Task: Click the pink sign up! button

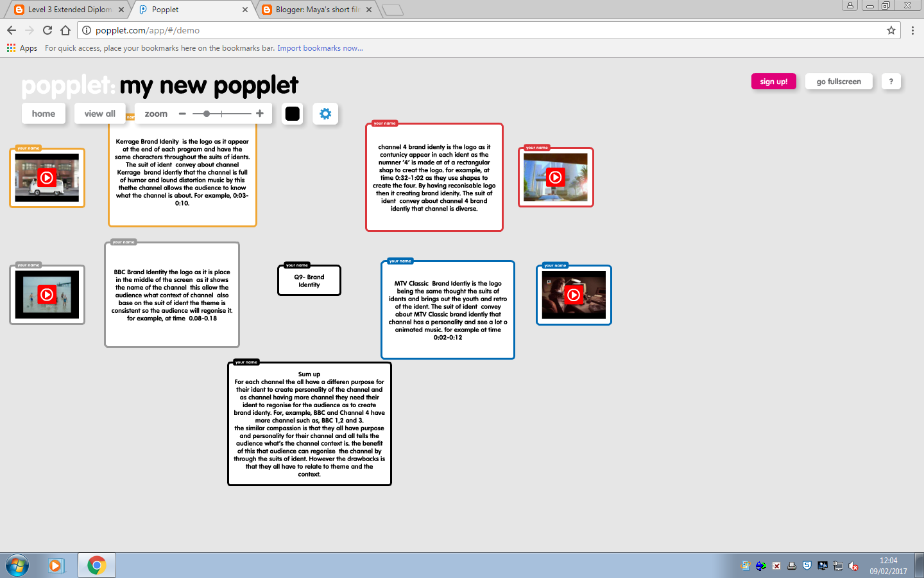Action: tap(774, 82)
